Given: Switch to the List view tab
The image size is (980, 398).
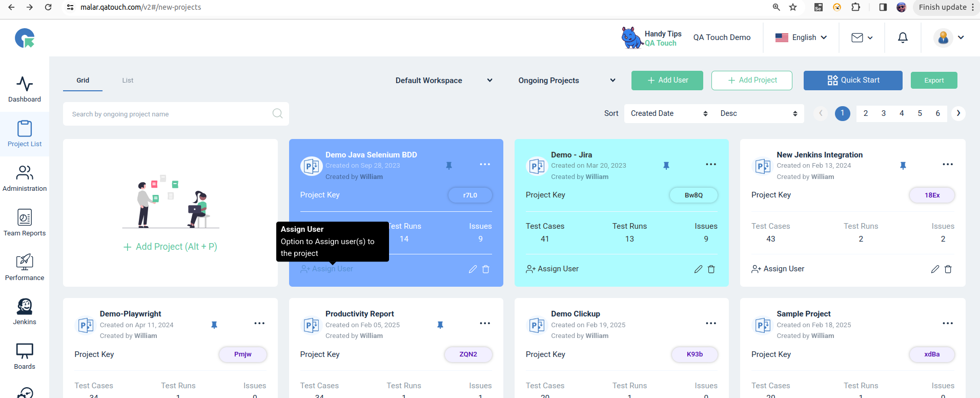Looking at the screenshot, I should [128, 81].
